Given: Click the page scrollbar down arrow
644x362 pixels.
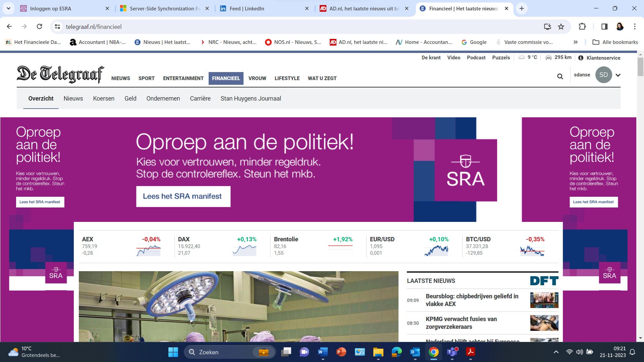Looking at the screenshot, I should (x=640, y=338).
